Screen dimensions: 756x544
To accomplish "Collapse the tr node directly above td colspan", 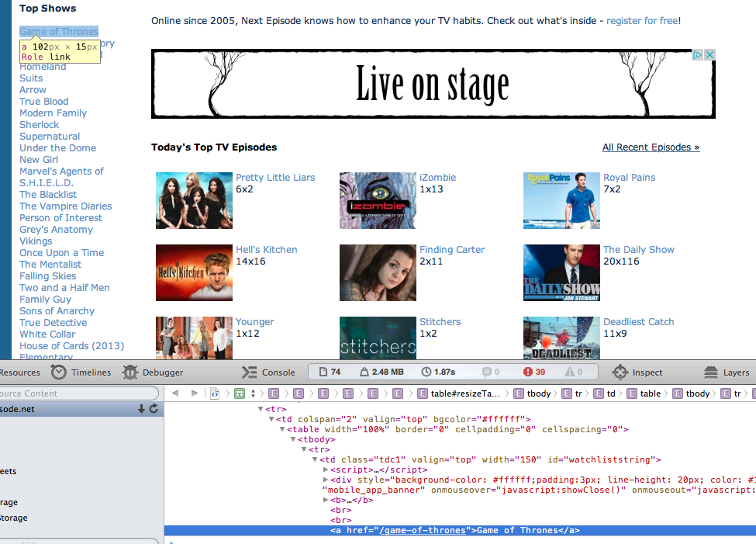I will click(261, 409).
